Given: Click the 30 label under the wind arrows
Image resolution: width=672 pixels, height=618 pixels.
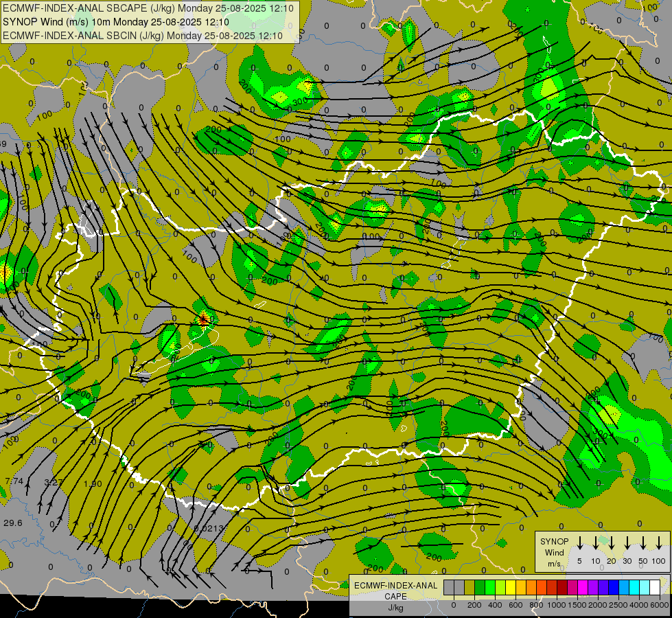Looking at the screenshot, I should 627,561.
